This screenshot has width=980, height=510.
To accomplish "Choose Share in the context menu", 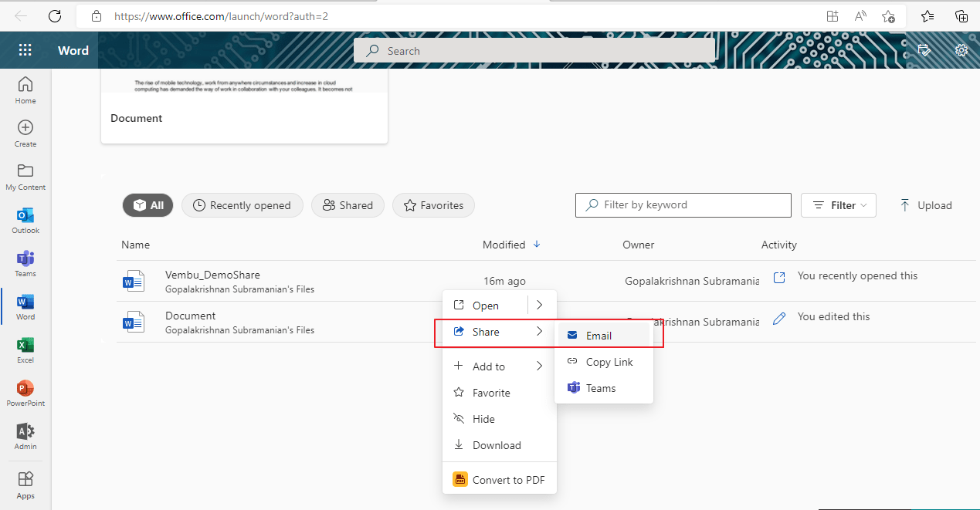I will pyautogui.click(x=499, y=332).
